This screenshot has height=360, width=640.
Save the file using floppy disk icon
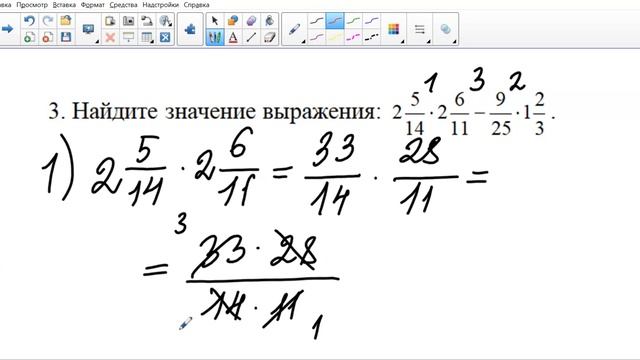tap(66, 38)
